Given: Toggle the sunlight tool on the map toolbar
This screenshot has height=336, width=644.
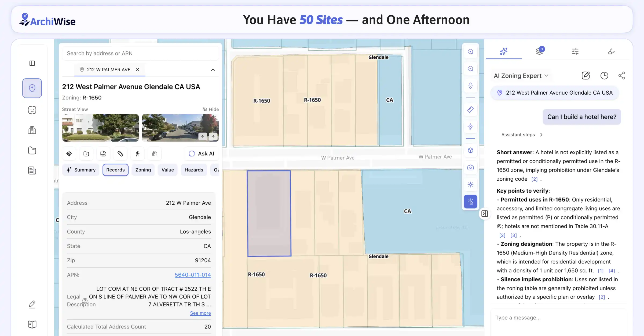Looking at the screenshot, I should coord(470,184).
